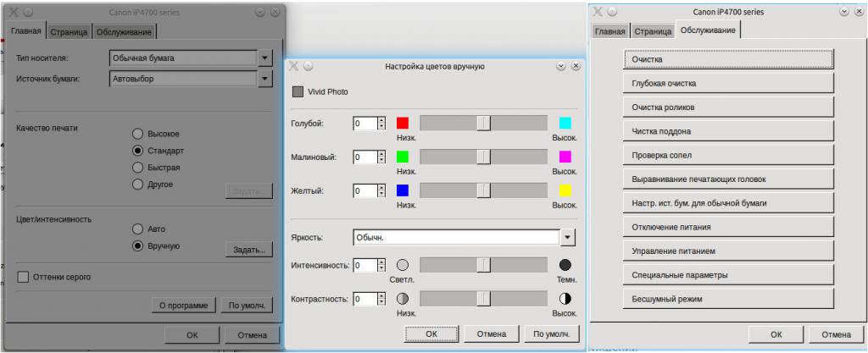868x353 pixels.
Task: Click the Голубой value spinner arrows
Action: click(381, 124)
